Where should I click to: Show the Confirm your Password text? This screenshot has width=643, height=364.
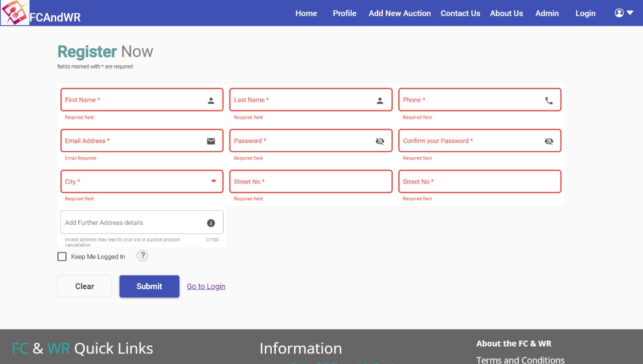[x=549, y=141]
